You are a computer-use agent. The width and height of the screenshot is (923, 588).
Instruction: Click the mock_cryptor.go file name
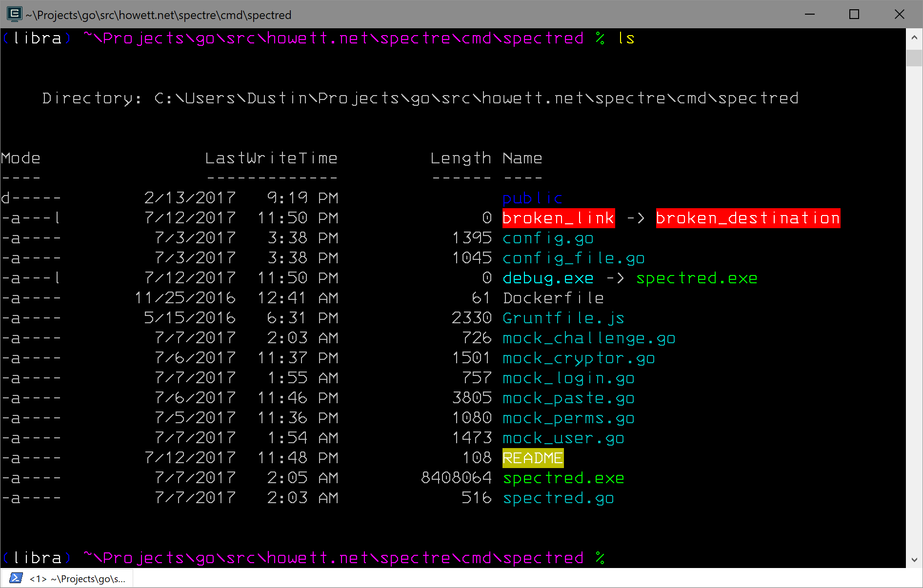pyautogui.click(x=579, y=359)
